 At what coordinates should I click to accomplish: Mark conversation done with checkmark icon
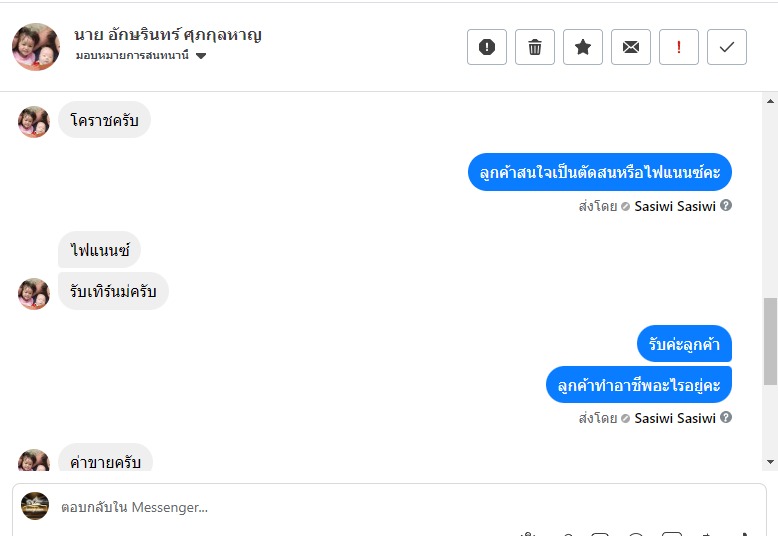coord(727,47)
